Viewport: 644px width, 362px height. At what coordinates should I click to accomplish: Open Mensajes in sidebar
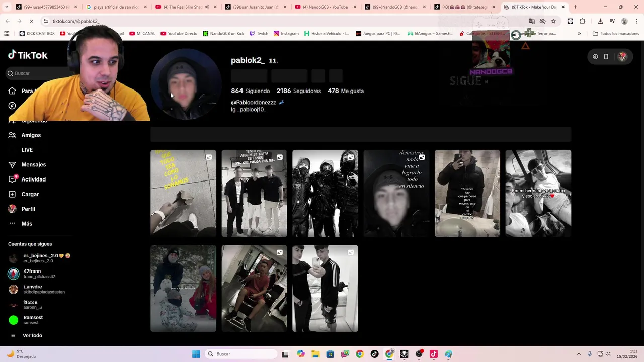pos(27,164)
